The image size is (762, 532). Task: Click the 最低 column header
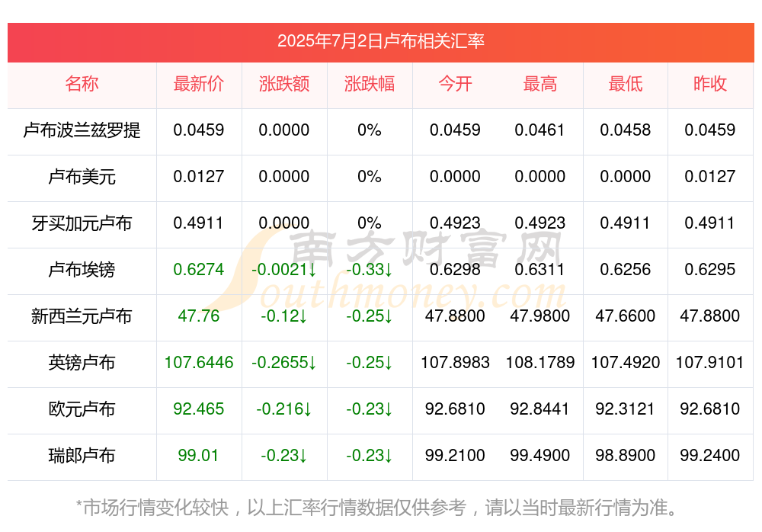coord(626,84)
